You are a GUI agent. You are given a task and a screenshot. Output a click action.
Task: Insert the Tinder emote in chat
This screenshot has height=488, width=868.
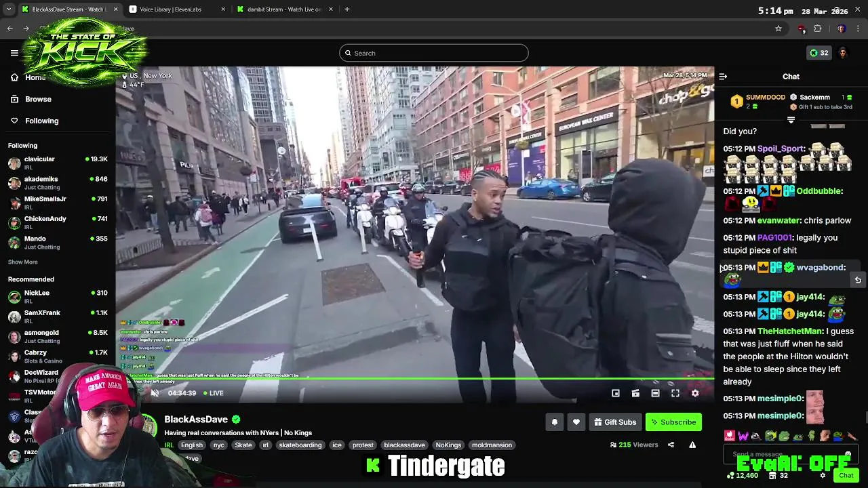click(x=729, y=436)
